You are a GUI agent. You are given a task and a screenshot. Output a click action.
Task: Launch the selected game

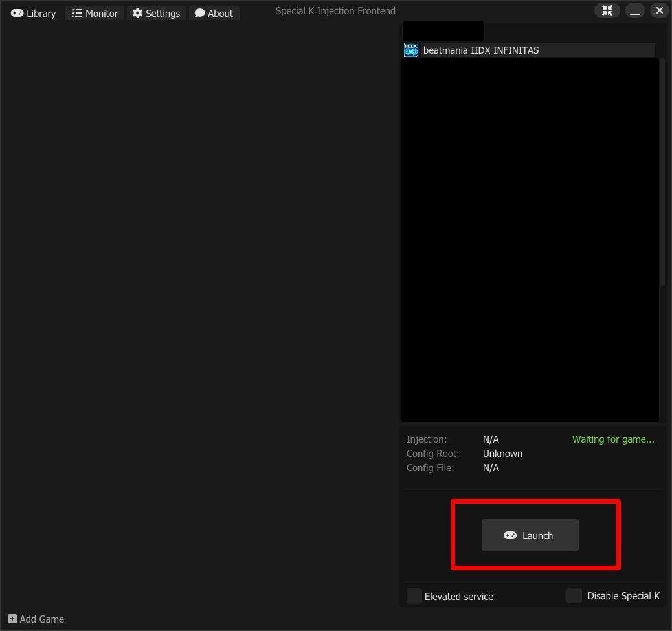click(530, 535)
